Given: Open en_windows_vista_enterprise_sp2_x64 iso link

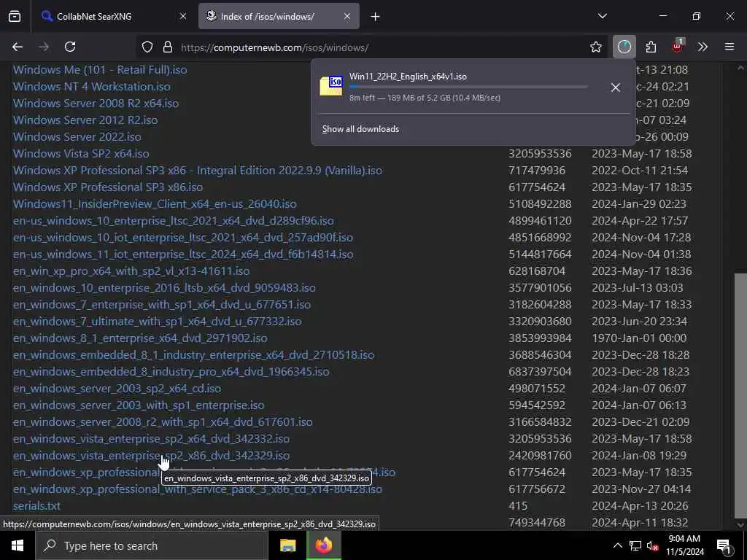Looking at the screenshot, I should [x=151, y=438].
